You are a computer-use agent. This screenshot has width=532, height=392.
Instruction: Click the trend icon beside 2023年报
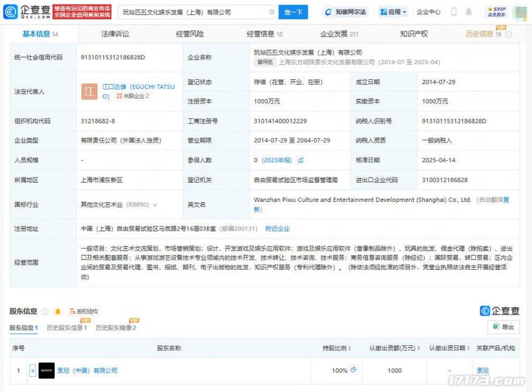[x=300, y=160]
